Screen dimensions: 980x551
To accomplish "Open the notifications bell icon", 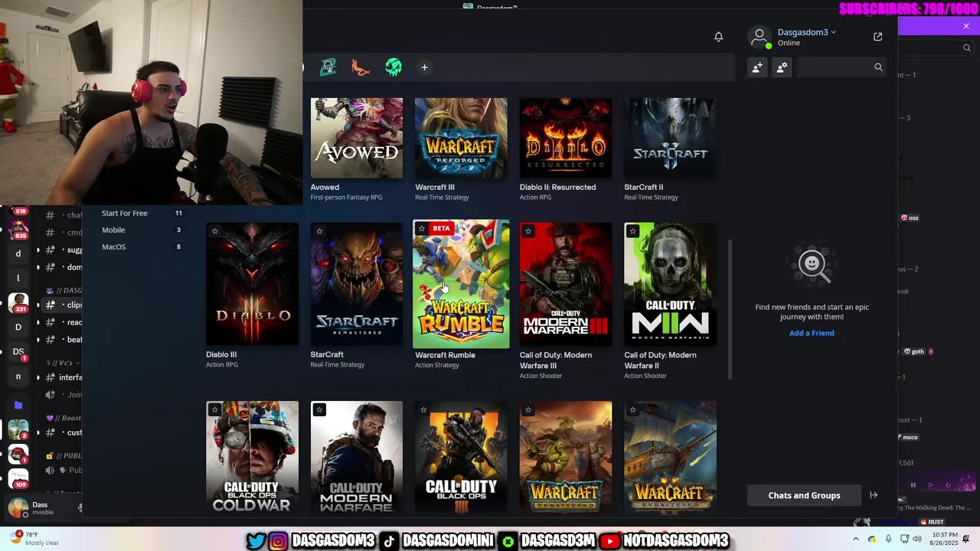I will point(718,37).
